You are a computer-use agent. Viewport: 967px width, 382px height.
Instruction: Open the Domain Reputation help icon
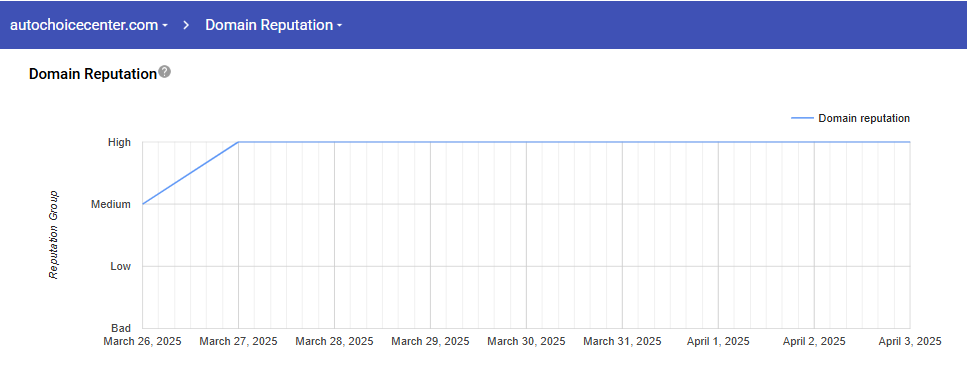(164, 72)
